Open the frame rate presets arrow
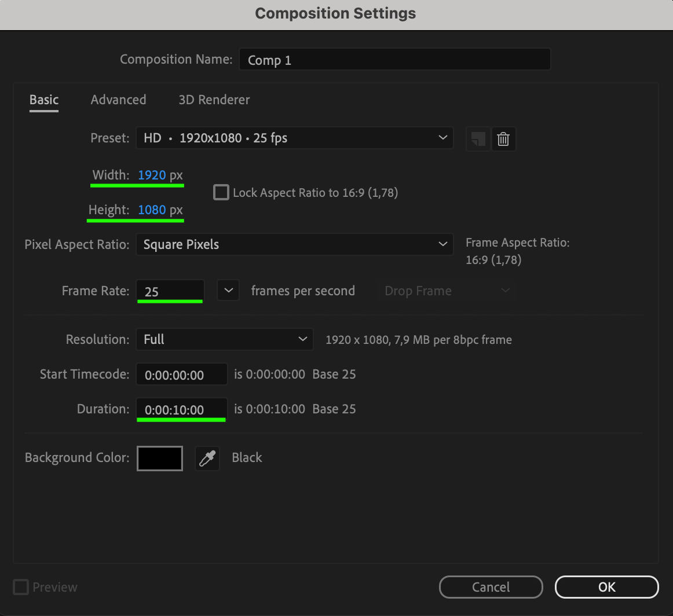 pyautogui.click(x=228, y=291)
